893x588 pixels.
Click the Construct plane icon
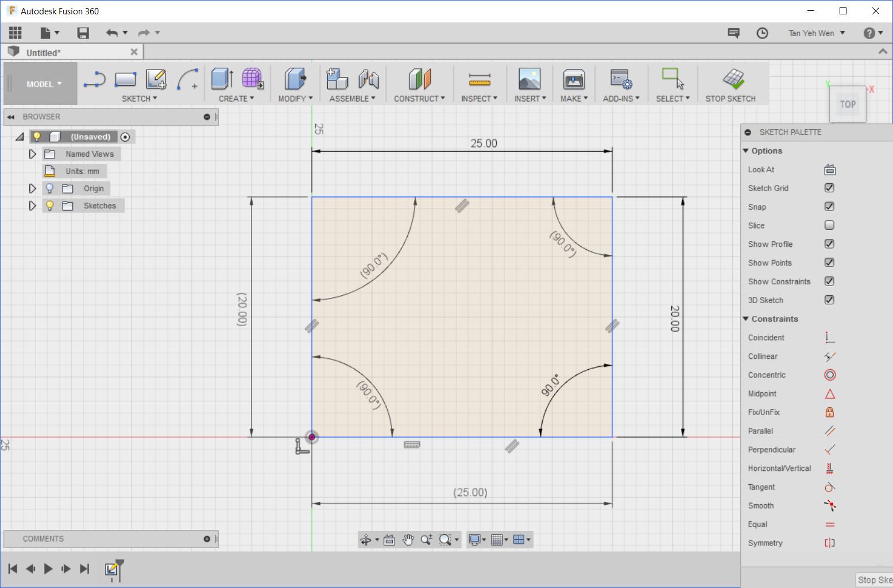pos(420,79)
